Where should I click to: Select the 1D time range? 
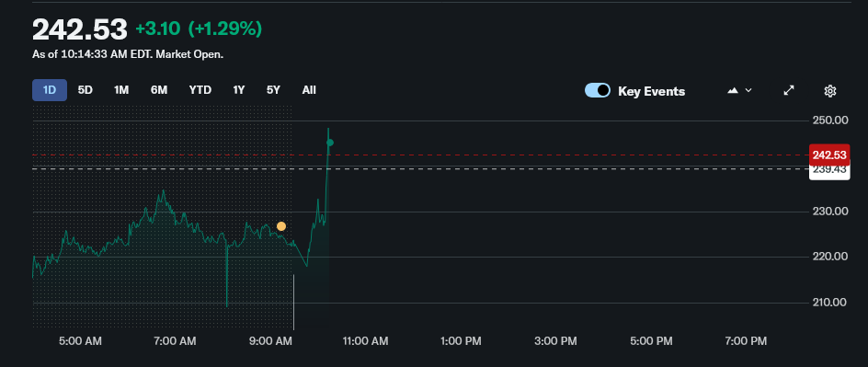50,89
